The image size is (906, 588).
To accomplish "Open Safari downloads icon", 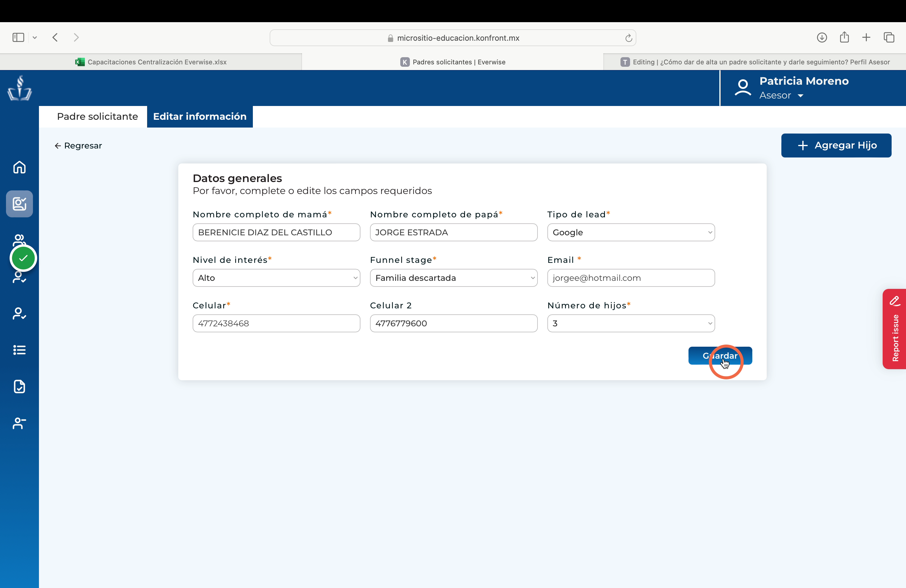I will click(x=822, y=37).
